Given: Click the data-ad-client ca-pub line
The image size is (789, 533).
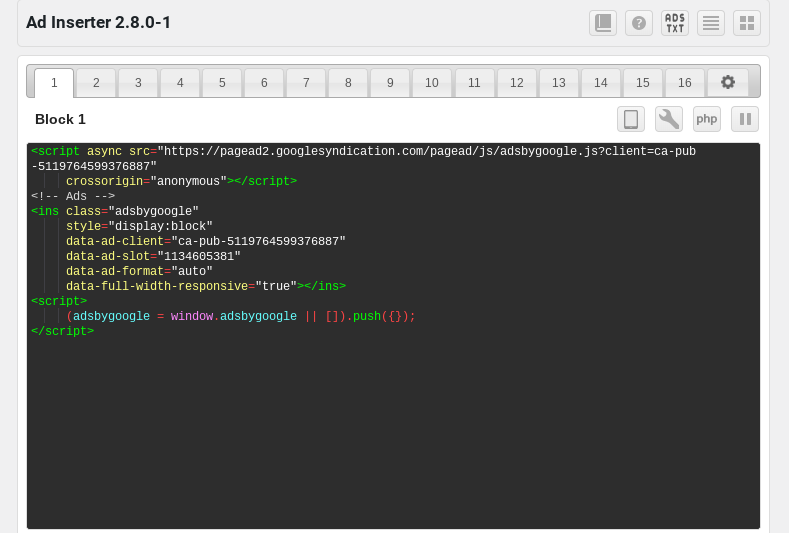Looking at the screenshot, I should pos(206,241).
